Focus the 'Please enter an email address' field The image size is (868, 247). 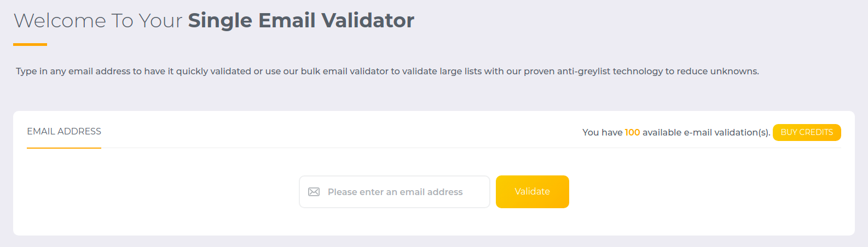pyautogui.click(x=395, y=192)
